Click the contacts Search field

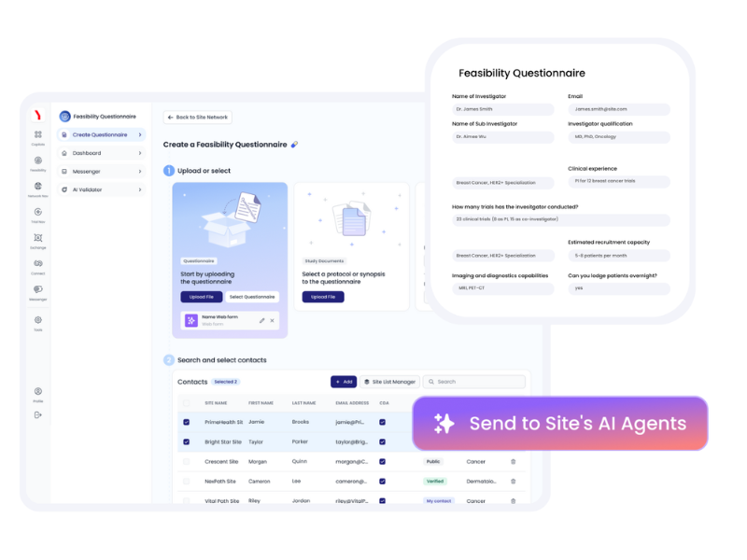point(474,382)
